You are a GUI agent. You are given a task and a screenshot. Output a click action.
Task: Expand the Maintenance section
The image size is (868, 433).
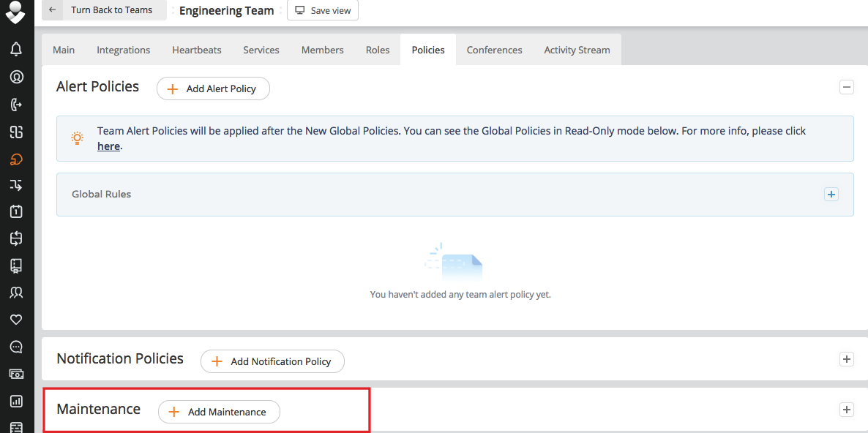tap(847, 410)
